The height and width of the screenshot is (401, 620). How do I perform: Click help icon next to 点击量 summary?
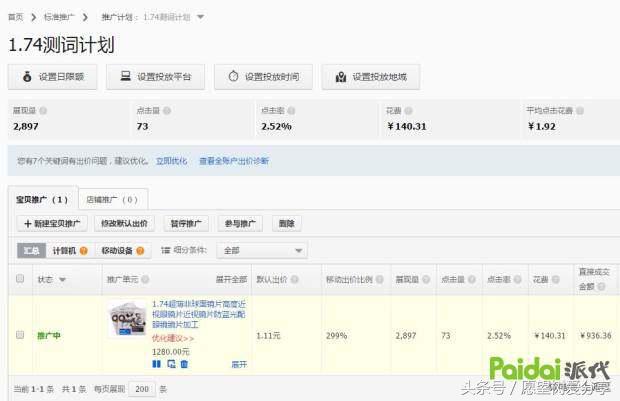(167, 111)
